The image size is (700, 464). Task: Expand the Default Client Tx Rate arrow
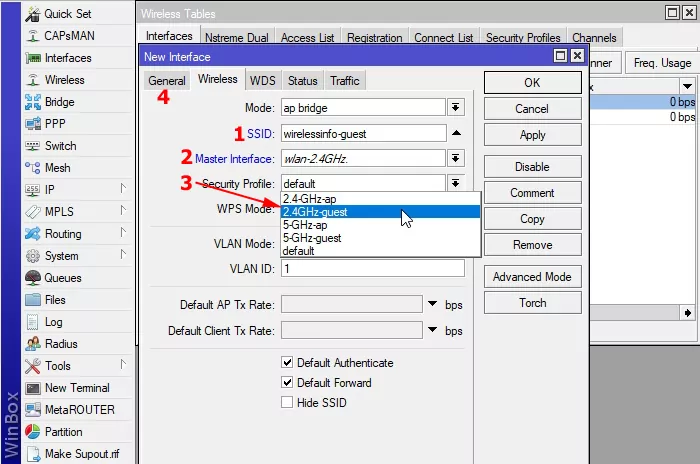point(432,330)
